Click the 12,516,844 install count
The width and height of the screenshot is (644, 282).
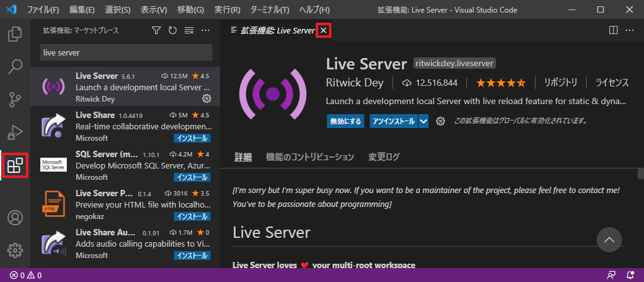click(x=430, y=83)
